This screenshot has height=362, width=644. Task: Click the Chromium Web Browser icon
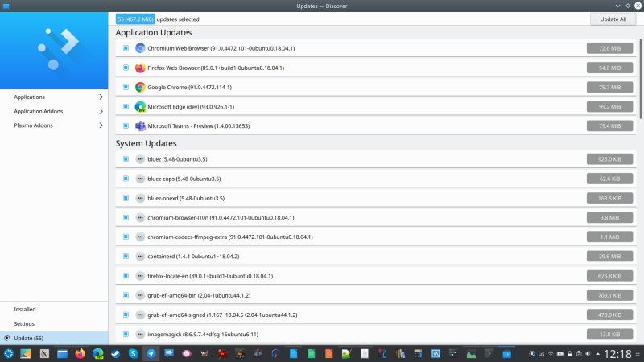[140, 48]
